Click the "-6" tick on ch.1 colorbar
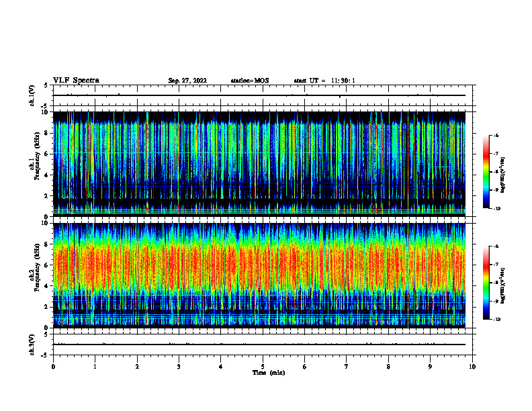This screenshot has height=411, width=532. (x=495, y=136)
